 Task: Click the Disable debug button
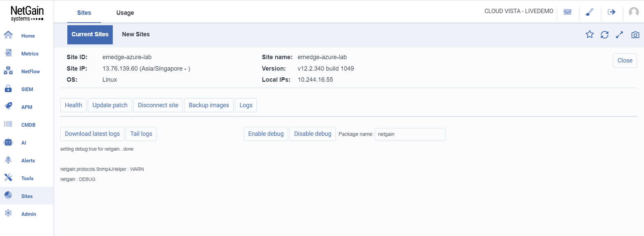(x=312, y=134)
